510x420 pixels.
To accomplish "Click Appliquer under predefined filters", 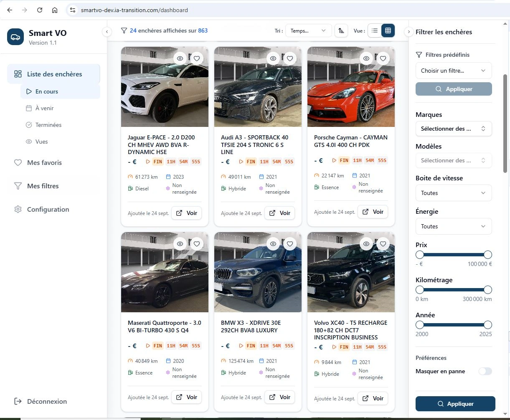I will (x=454, y=89).
